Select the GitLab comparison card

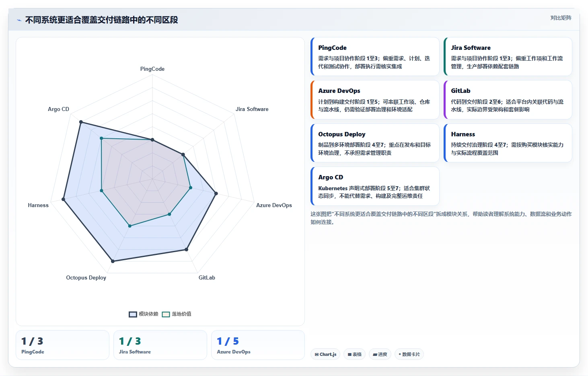click(x=508, y=100)
